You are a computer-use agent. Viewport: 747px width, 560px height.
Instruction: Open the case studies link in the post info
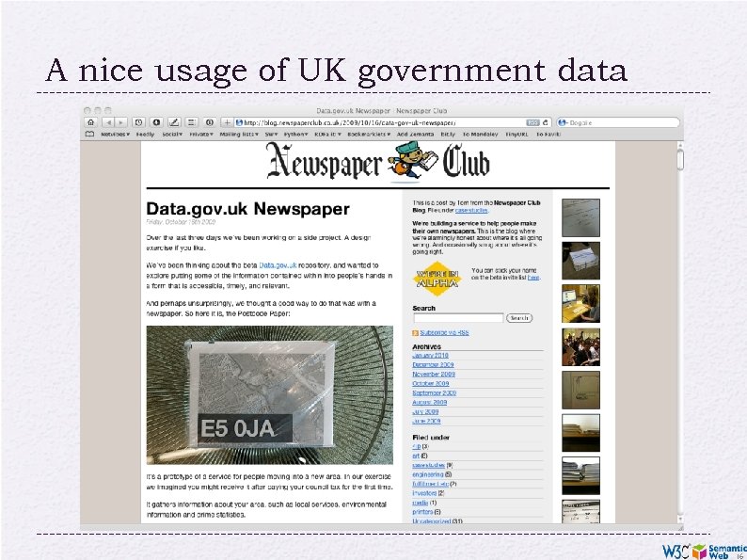(471, 210)
